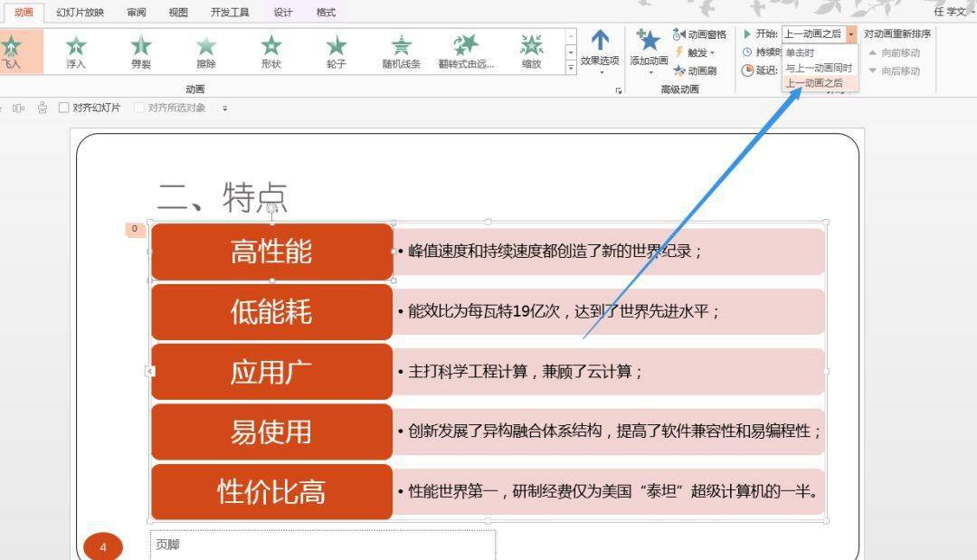This screenshot has width=977, height=560.
Task: Select the 应用广 SmartArt block
Action: (271, 372)
